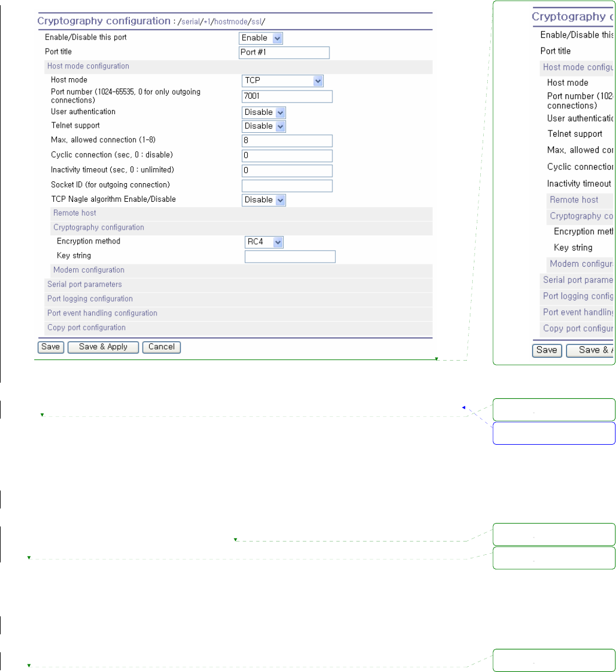
Task: Click the Save & Apply button
Action: [x=103, y=347]
